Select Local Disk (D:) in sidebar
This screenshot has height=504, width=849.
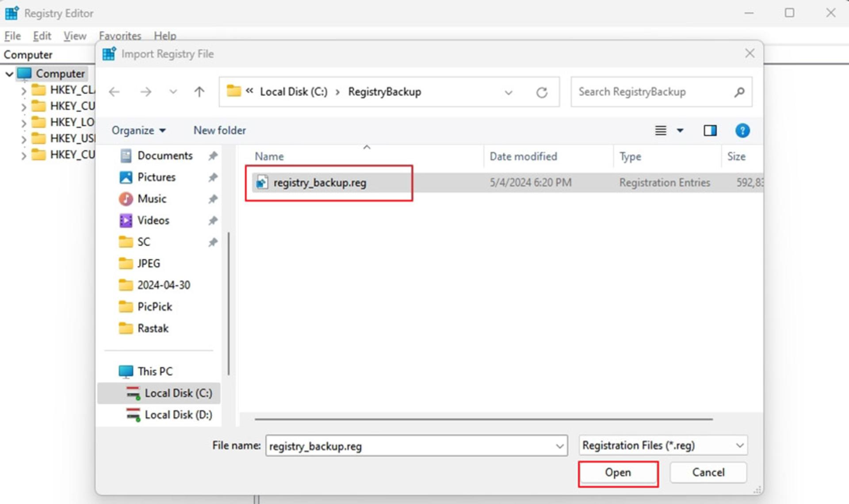(178, 415)
